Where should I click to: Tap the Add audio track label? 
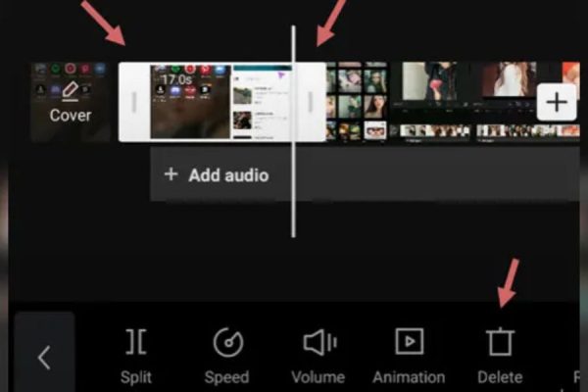pyautogui.click(x=228, y=175)
